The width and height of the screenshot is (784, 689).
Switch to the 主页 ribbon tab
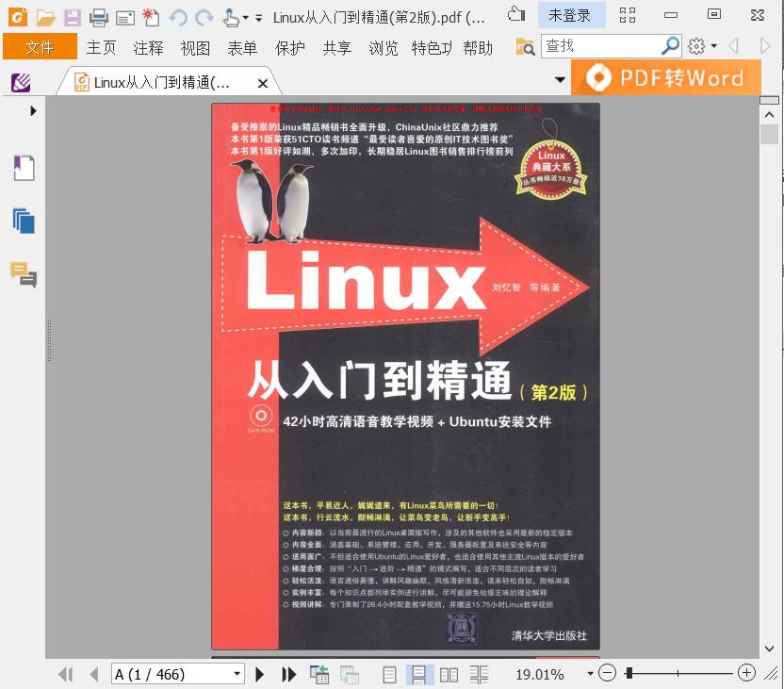point(102,47)
